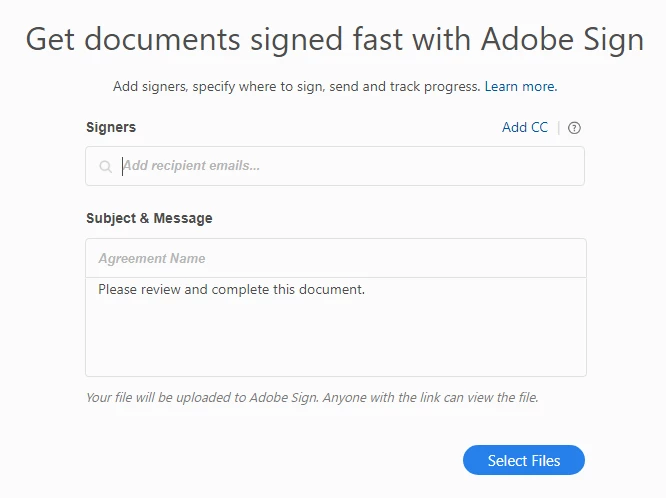The height and width of the screenshot is (498, 666).
Task: Click the Subject & Message label
Action: pos(149,218)
